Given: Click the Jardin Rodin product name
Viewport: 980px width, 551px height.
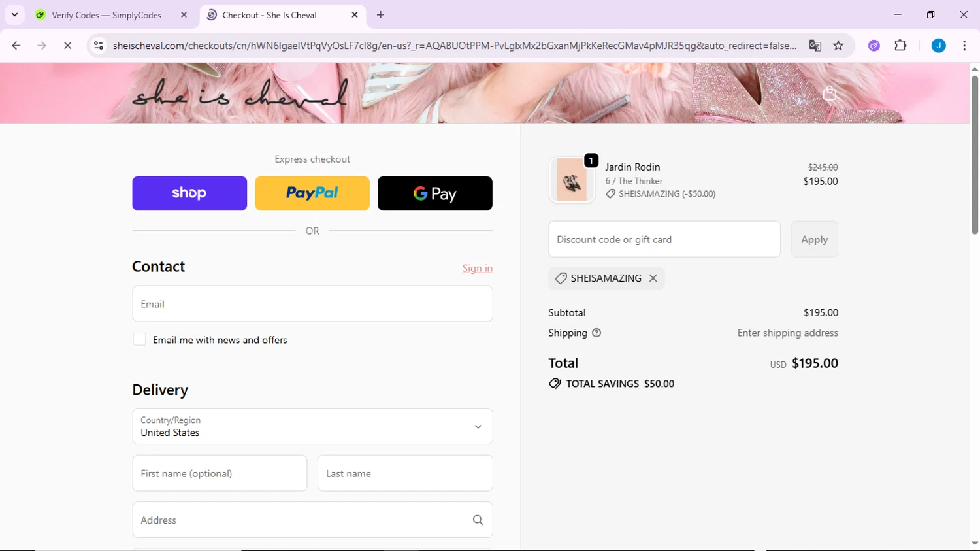Looking at the screenshot, I should tap(632, 167).
